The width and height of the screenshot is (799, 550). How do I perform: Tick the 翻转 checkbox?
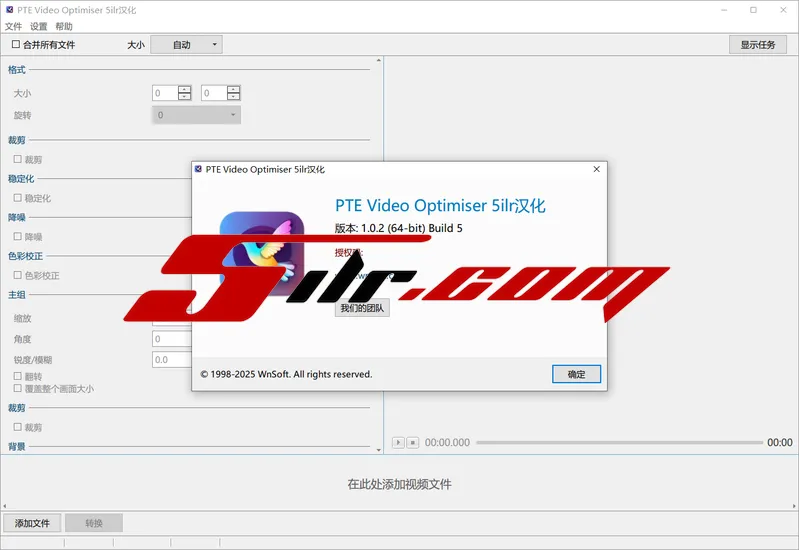17,376
